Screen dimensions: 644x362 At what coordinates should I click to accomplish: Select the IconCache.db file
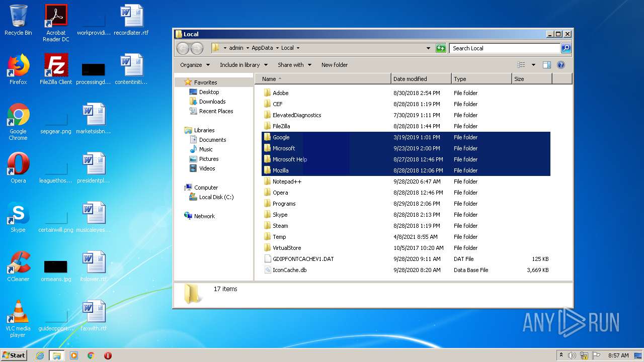tap(406, 270)
